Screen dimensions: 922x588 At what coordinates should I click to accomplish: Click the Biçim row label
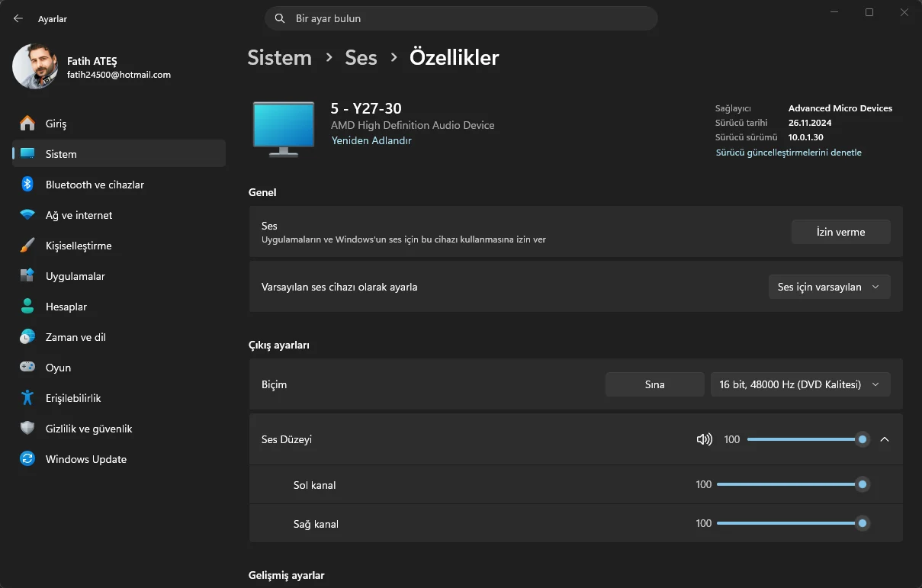pyautogui.click(x=274, y=384)
